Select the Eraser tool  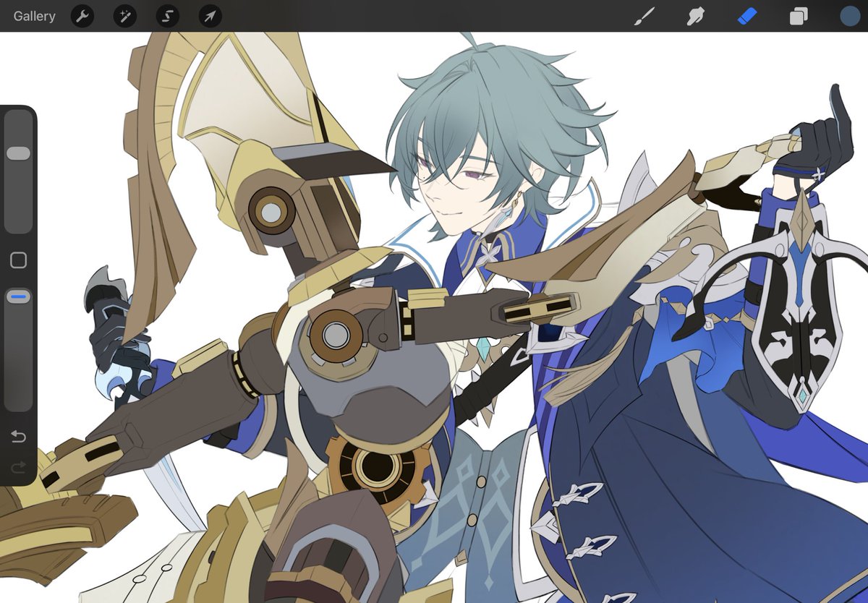pyautogui.click(x=747, y=16)
